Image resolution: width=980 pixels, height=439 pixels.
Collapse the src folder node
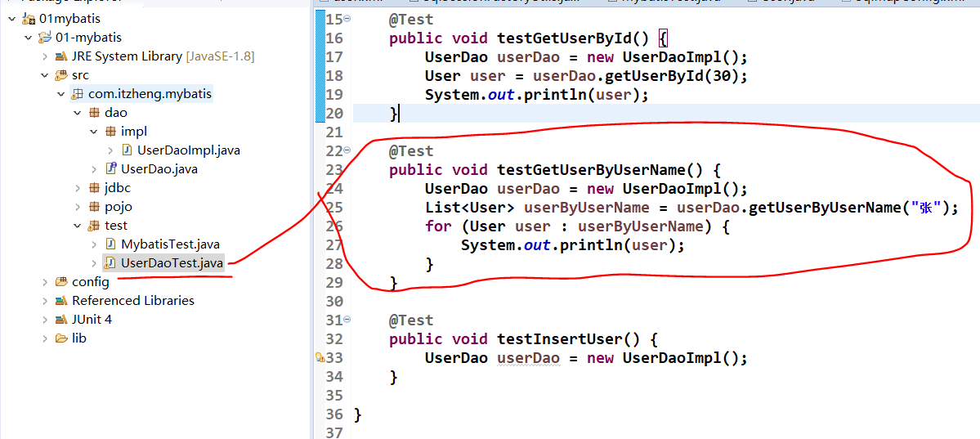45,75
